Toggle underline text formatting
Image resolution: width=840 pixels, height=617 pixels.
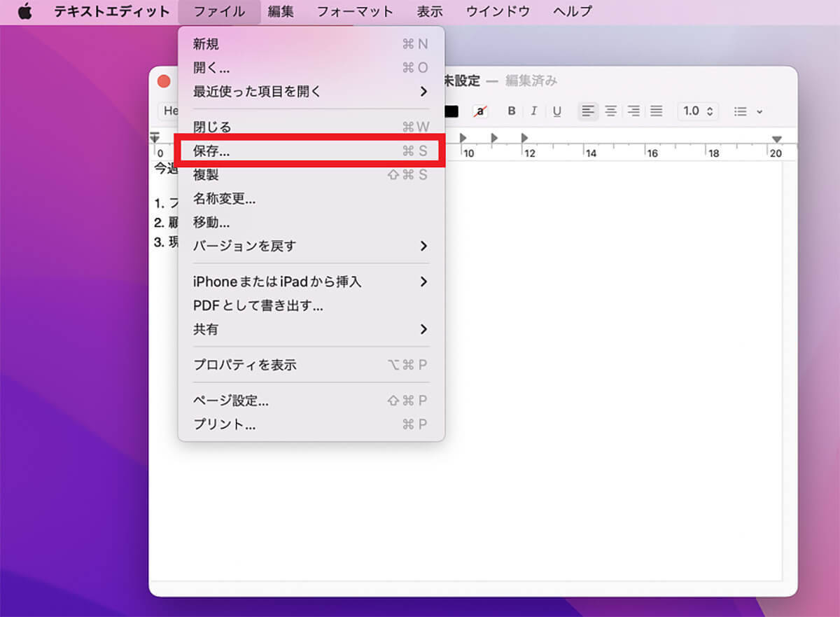tap(557, 111)
